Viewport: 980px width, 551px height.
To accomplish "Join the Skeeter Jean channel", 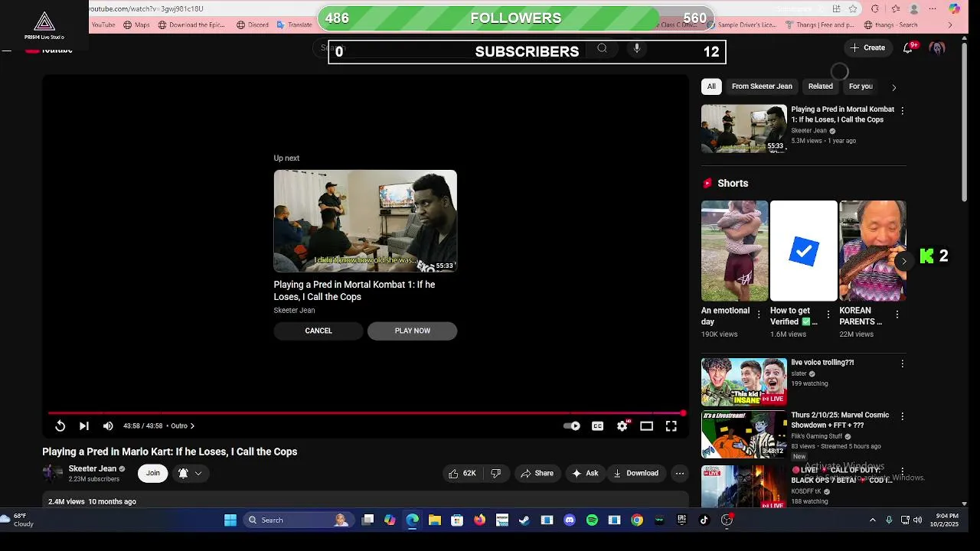I will point(153,473).
